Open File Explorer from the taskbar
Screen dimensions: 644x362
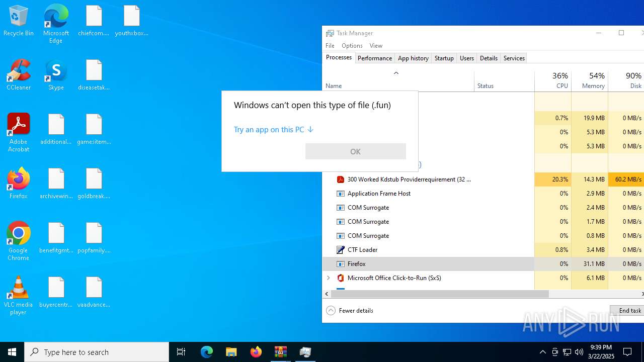coord(231,352)
